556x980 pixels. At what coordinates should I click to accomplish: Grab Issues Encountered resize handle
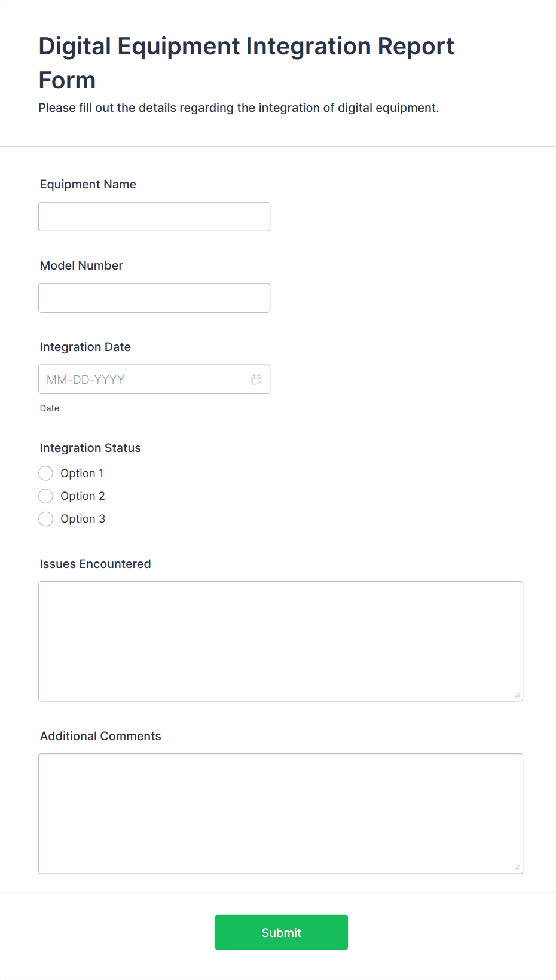tap(517, 695)
